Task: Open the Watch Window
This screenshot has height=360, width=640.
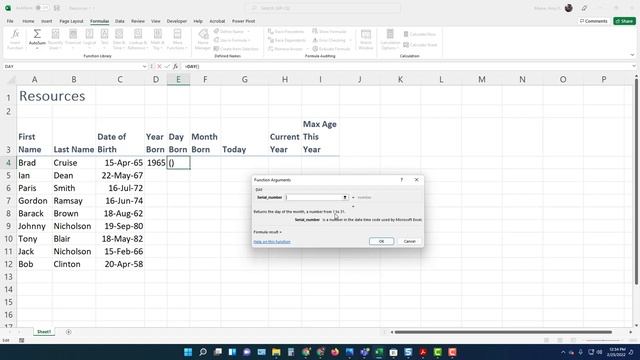Action: pos(366,40)
